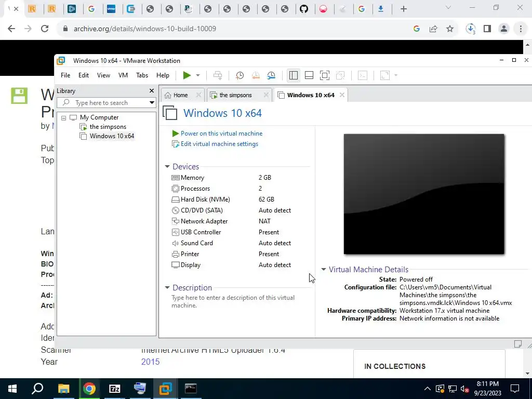This screenshot has width=532, height=399.
Task: Click the Unity mode toolbar icon
Action: click(x=340, y=75)
